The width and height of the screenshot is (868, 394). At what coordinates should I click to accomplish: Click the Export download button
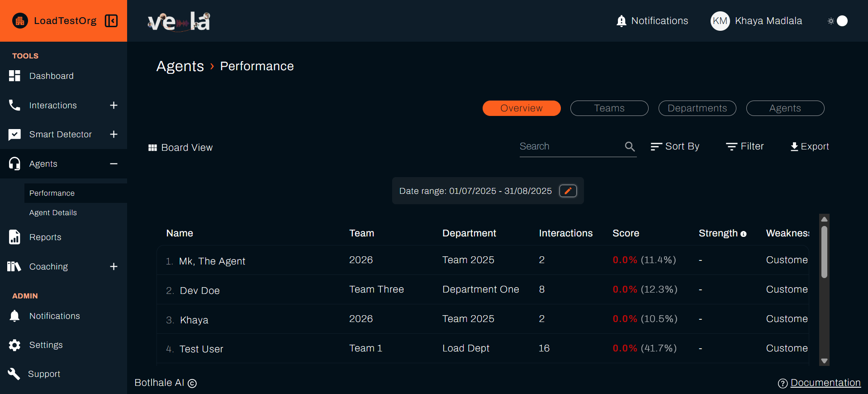(x=809, y=146)
